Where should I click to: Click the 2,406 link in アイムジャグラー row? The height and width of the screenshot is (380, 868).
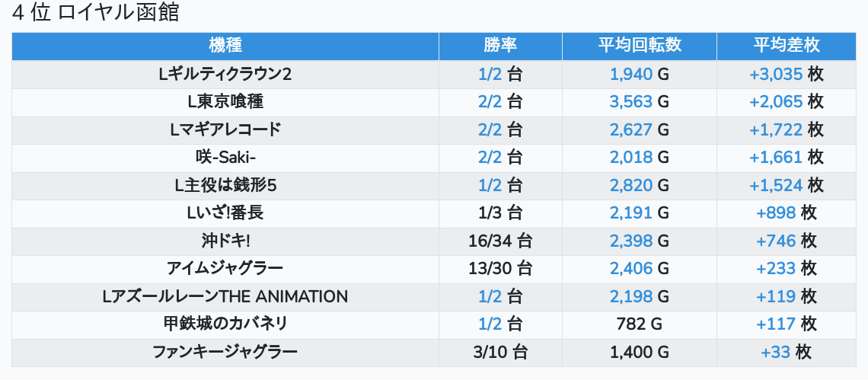(x=630, y=268)
